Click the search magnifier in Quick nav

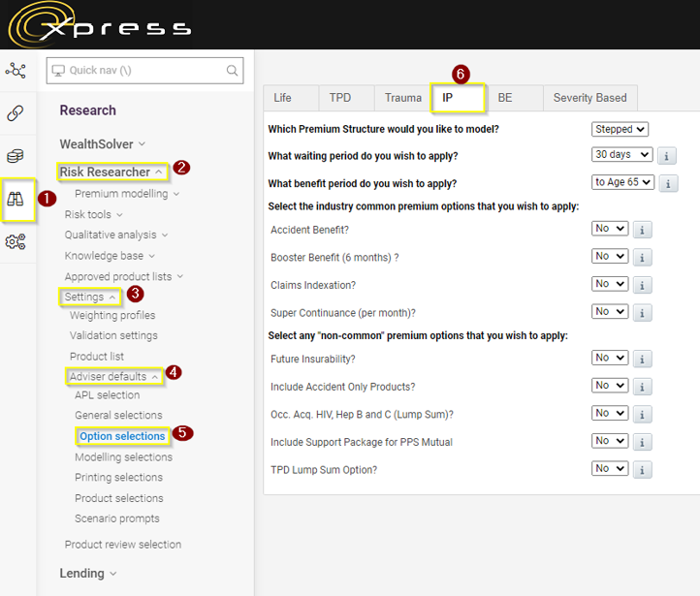tap(232, 71)
